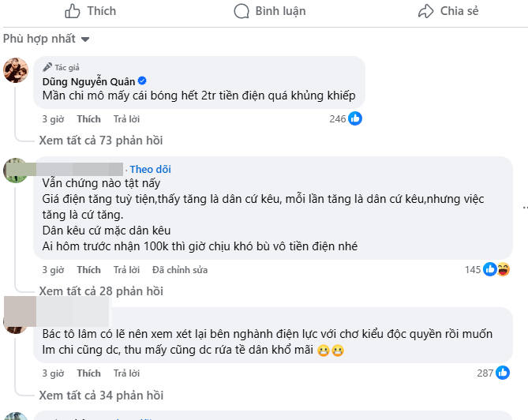
Task: Open second commenter's profile avatar
Action: click(x=17, y=170)
